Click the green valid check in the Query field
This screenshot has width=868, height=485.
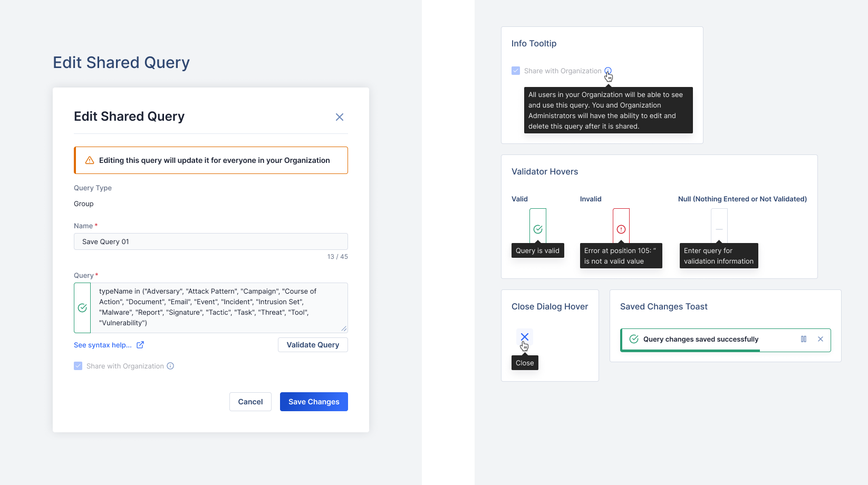82,308
